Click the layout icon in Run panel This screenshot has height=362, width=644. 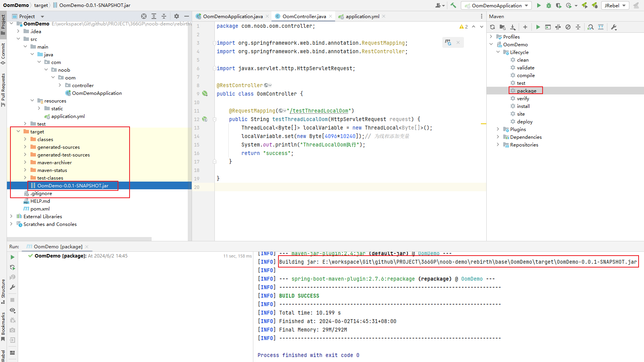click(12, 352)
